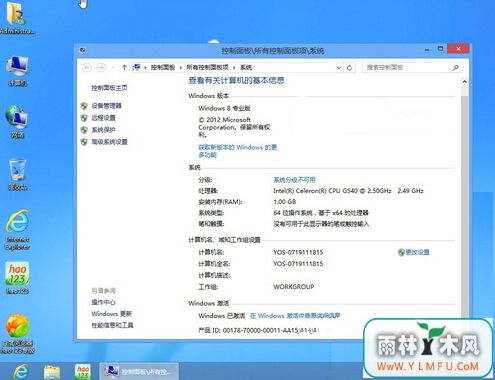The width and height of the screenshot is (495, 380).
Task: Open 远程设置 link
Action: click(x=103, y=118)
